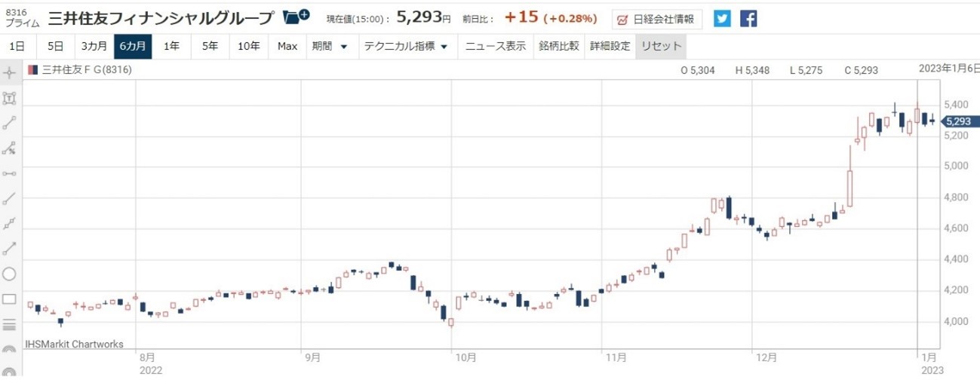Click the date 2023年1月6日
Screen dimensions: 980x386
[949, 68]
